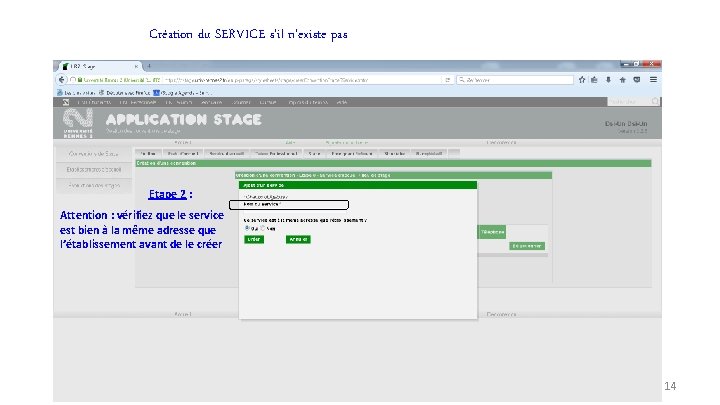Click 'Accueil' link in the page footer

pyautogui.click(x=183, y=315)
